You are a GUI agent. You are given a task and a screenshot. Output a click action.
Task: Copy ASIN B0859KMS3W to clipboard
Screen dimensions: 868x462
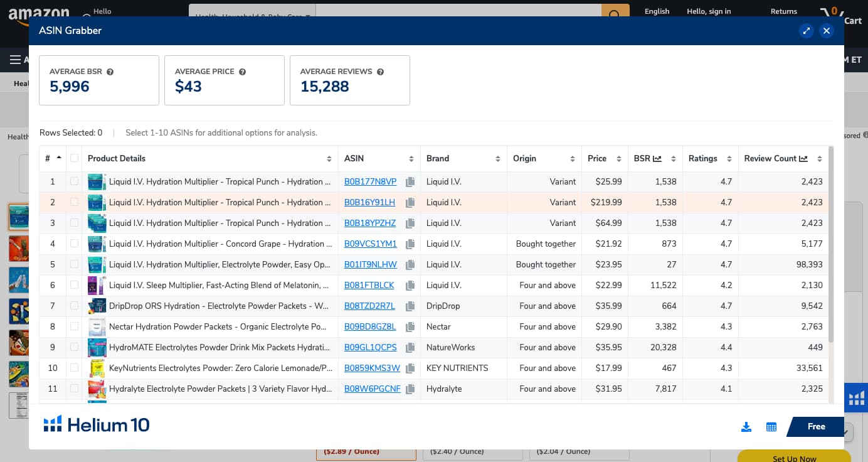(410, 368)
